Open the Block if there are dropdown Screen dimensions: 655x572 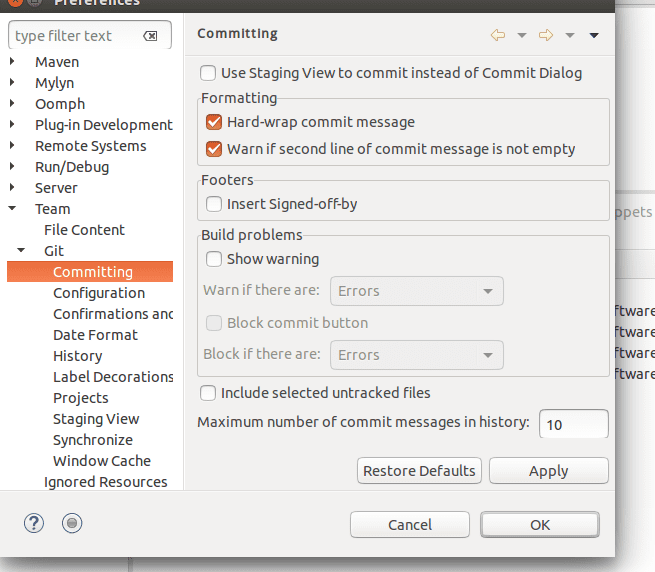[416, 355]
